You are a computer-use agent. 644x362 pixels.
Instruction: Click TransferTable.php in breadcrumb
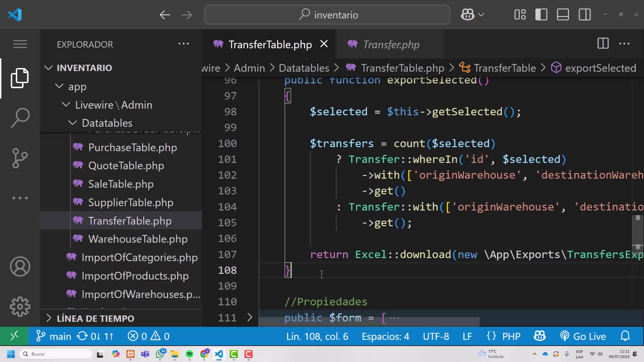[395, 68]
